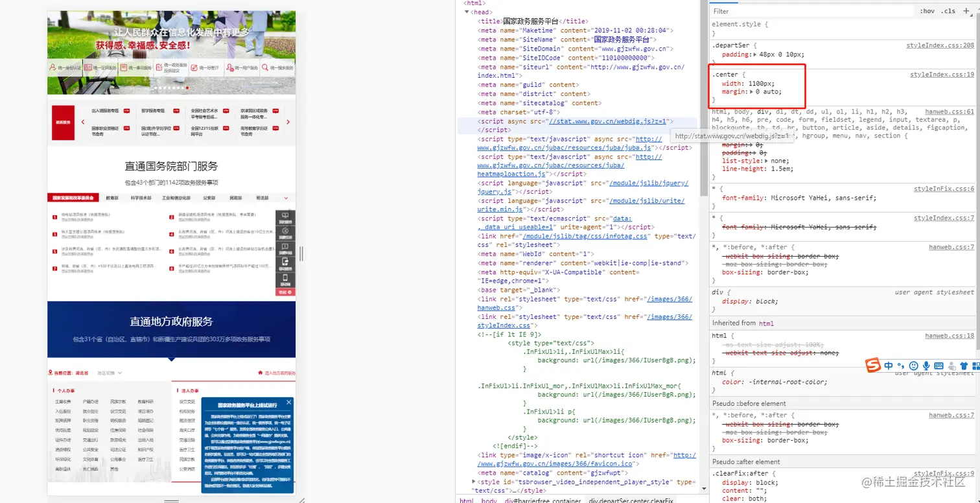Open the hanweb.css:61 source link
This screenshot has height=503, width=980.
[950, 111]
